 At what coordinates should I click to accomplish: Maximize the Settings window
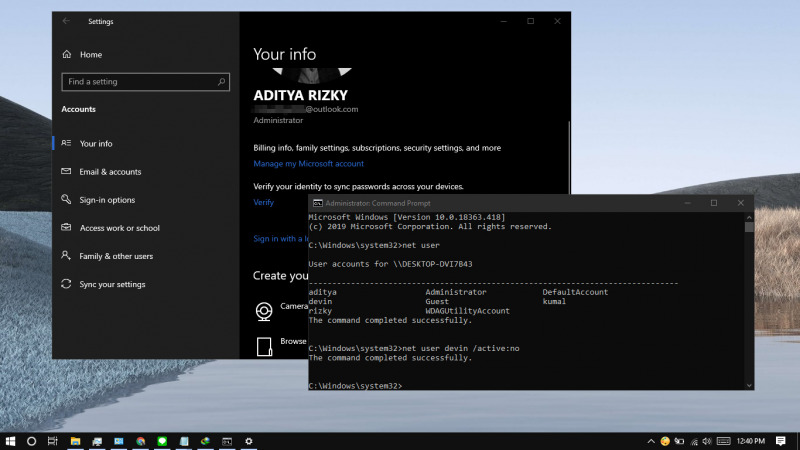[531, 21]
